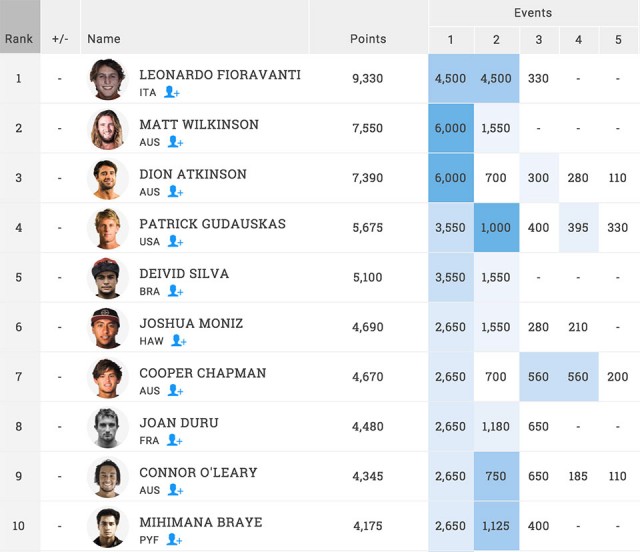Follow Matt Wilkinson using add-user icon
The height and width of the screenshot is (552, 640).
pos(175,142)
